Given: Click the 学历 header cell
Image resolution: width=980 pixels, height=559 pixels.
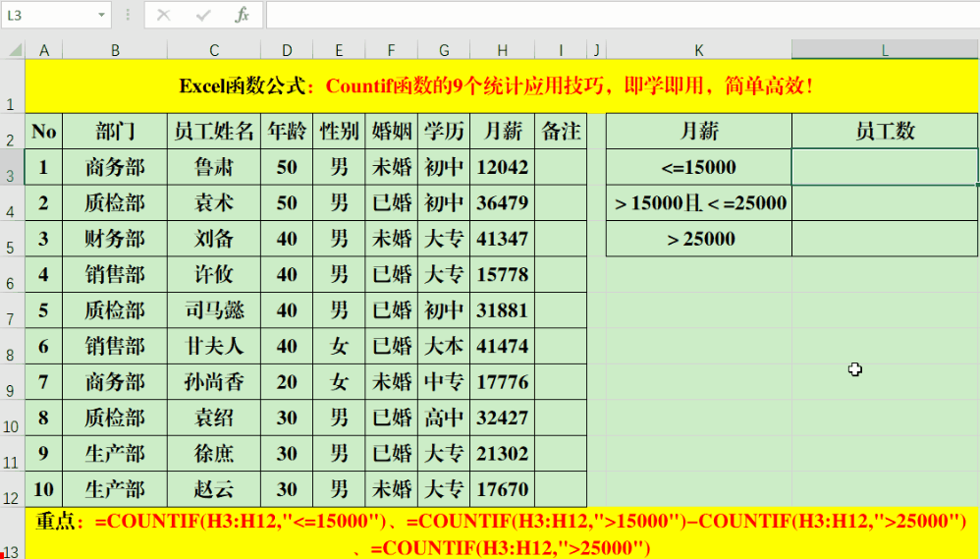Looking at the screenshot, I should 444,132.
